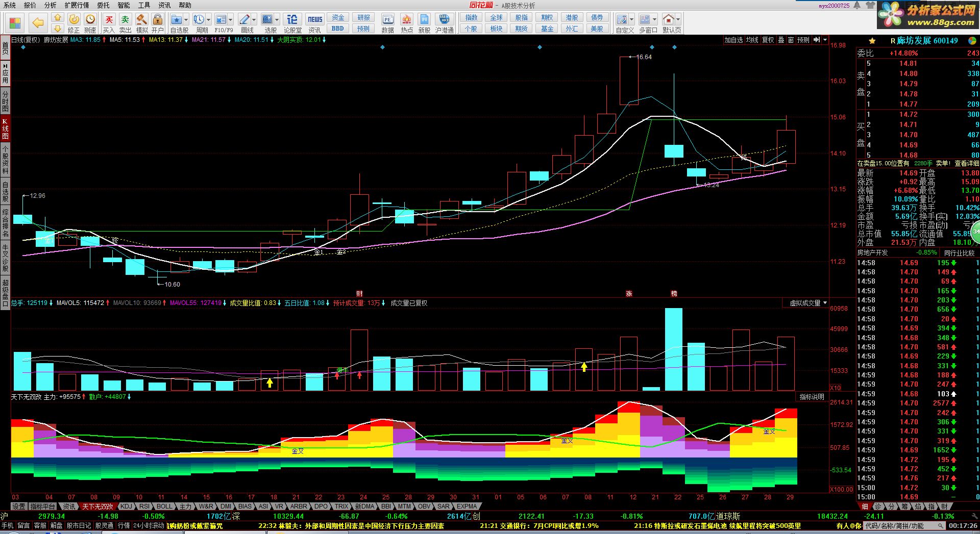Toggle the 预测 forecast button on chart

tap(803, 40)
